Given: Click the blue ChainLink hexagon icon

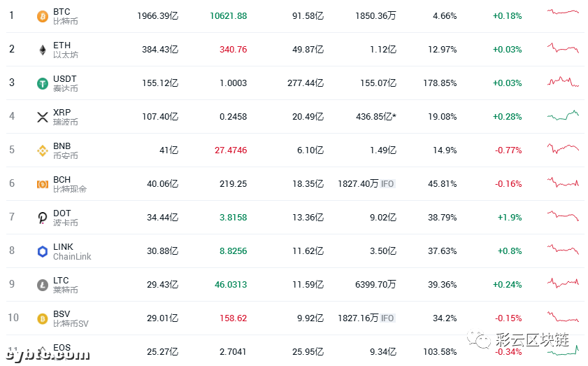Looking at the screenshot, I should 43,251.
